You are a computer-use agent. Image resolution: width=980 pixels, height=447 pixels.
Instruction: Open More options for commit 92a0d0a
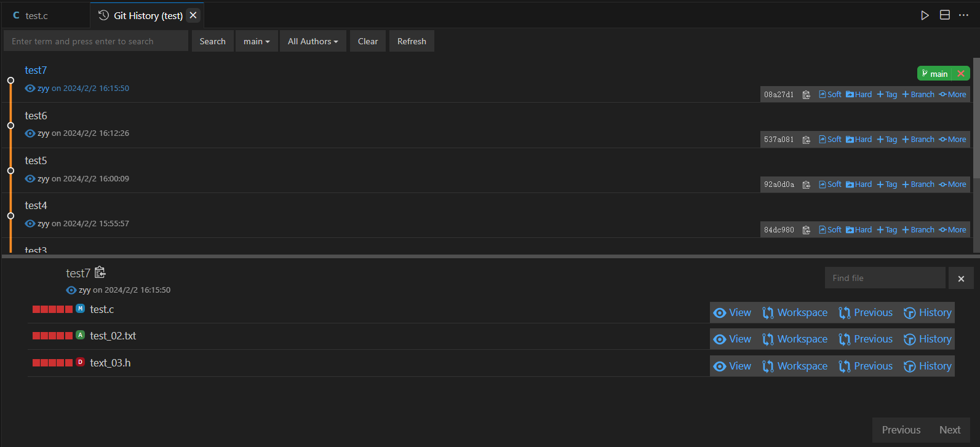[952, 184]
